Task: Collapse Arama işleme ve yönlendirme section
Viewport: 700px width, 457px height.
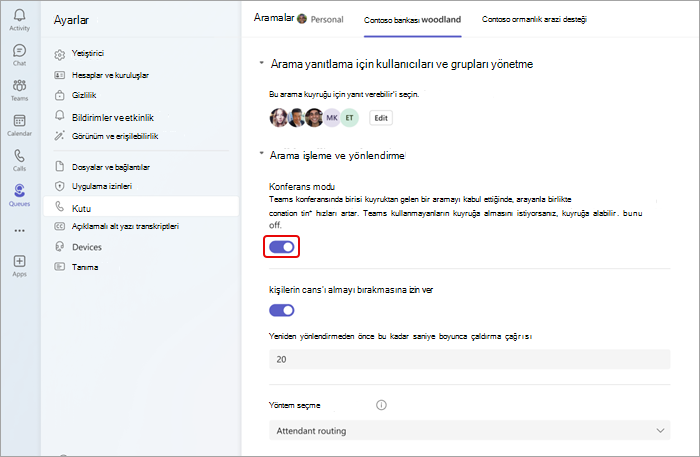Action: pos(262,154)
